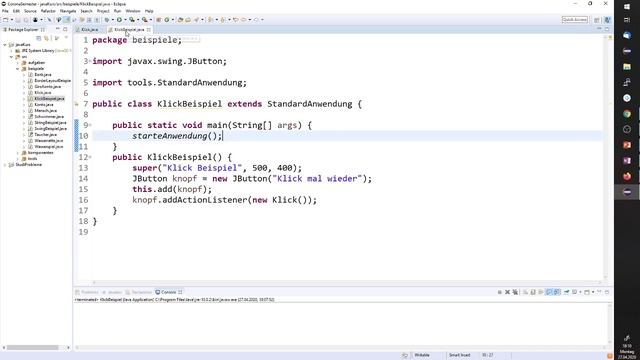Viewport: 640px width, 360px height.
Task: Expand the komponenten package
Action: [x=18, y=153]
